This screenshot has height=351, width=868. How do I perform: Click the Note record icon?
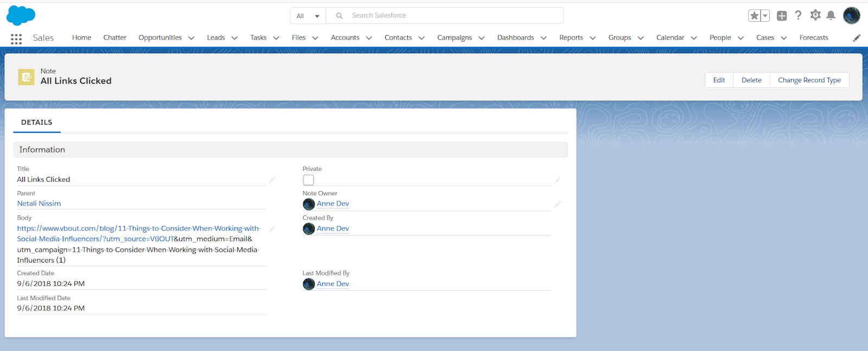[26, 77]
